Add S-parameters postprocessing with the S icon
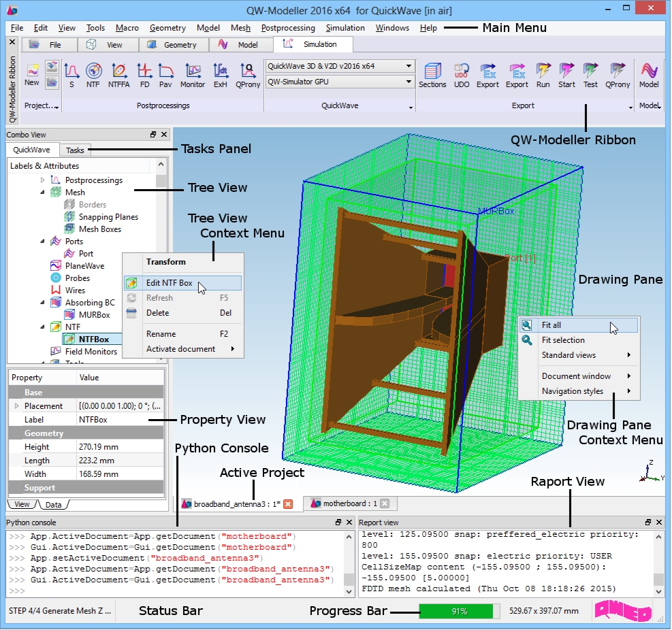Screen dimensions: 672x630 (71, 75)
